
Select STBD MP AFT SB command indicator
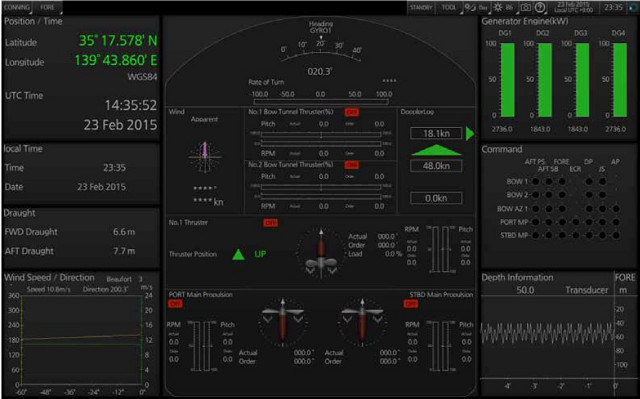click(x=549, y=235)
